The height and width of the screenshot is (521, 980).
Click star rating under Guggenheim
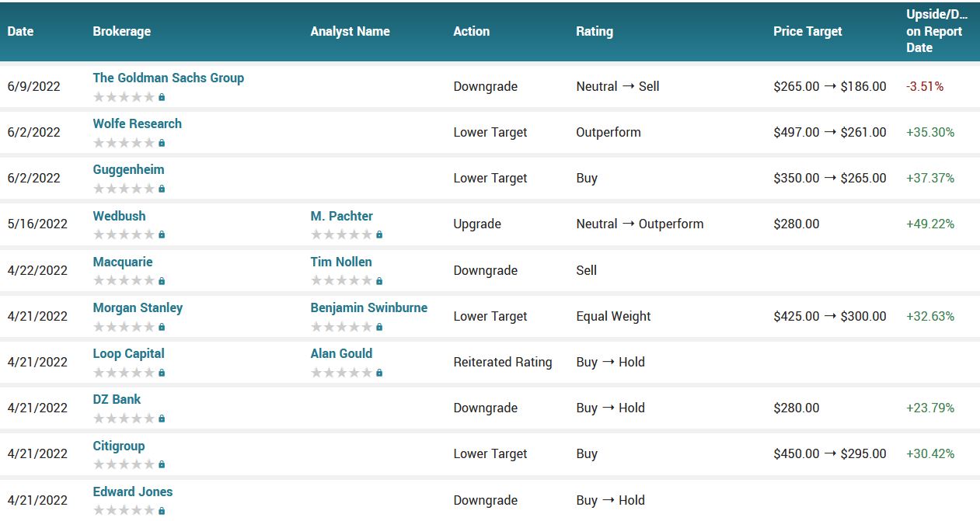click(124, 189)
